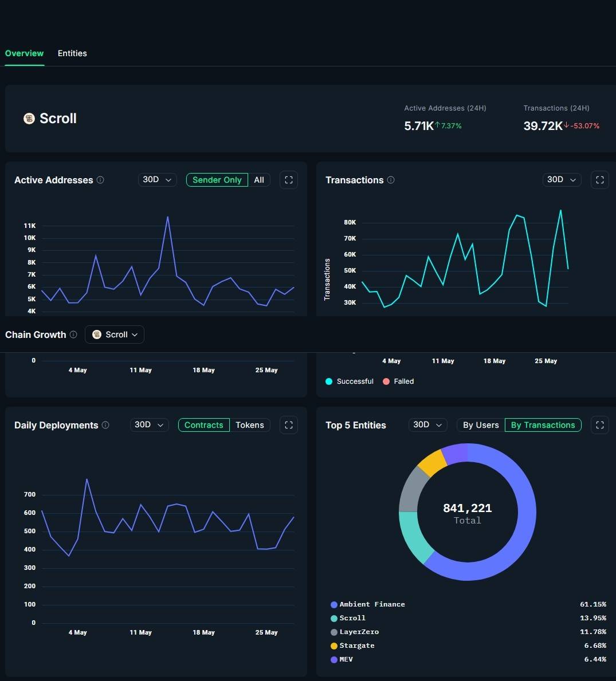Click the MEV legend color dot

pyautogui.click(x=334, y=660)
